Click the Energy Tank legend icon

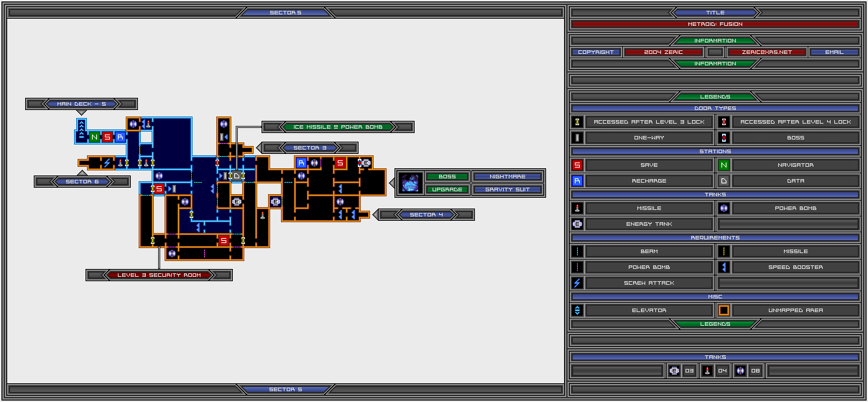click(x=578, y=224)
